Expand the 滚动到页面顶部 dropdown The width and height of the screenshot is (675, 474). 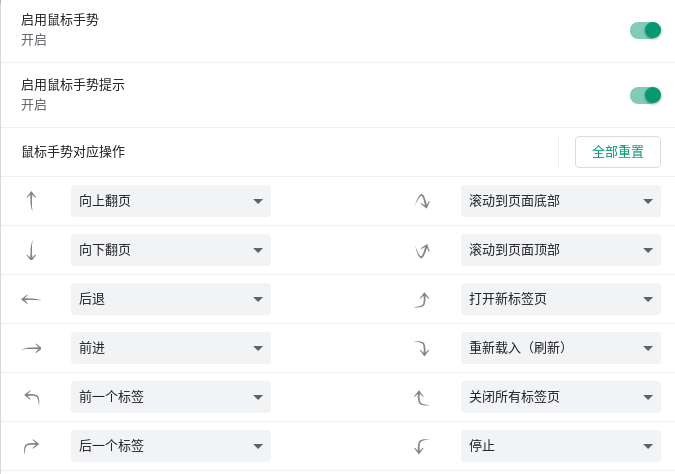(x=560, y=250)
